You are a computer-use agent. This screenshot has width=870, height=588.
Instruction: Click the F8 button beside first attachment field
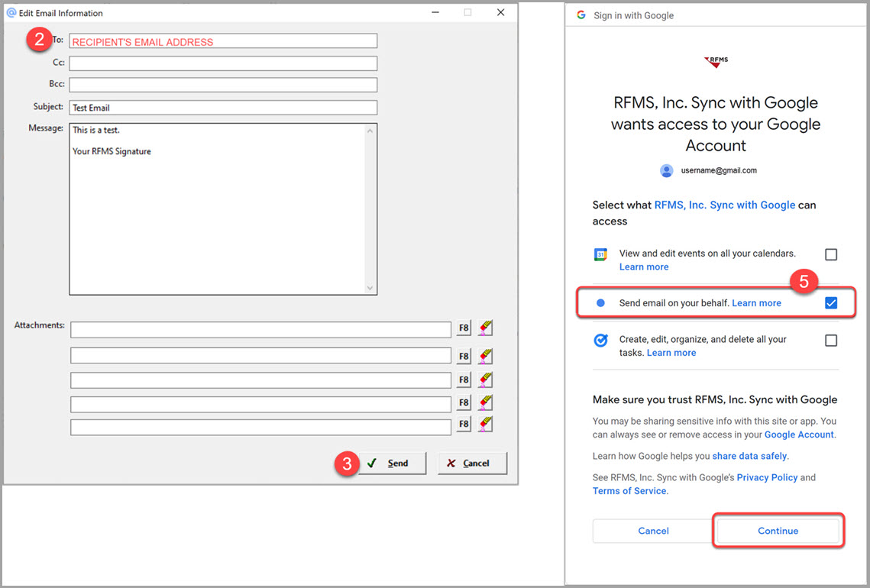pos(464,328)
